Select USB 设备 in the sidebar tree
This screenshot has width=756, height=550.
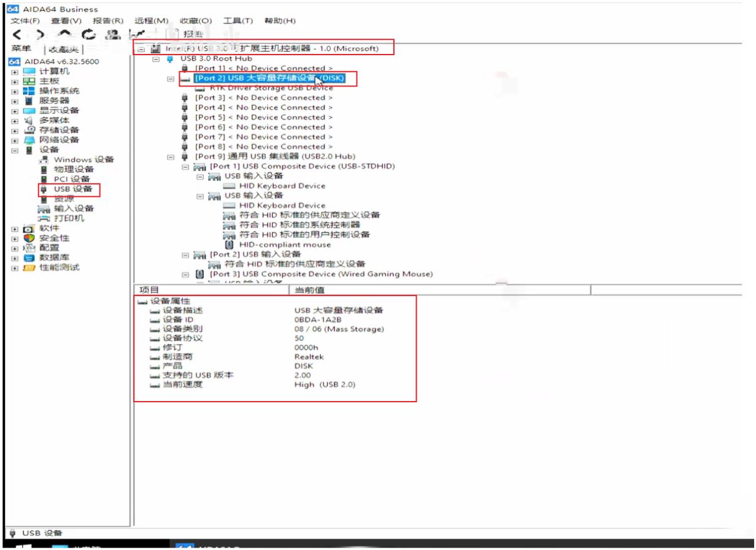pos(73,189)
